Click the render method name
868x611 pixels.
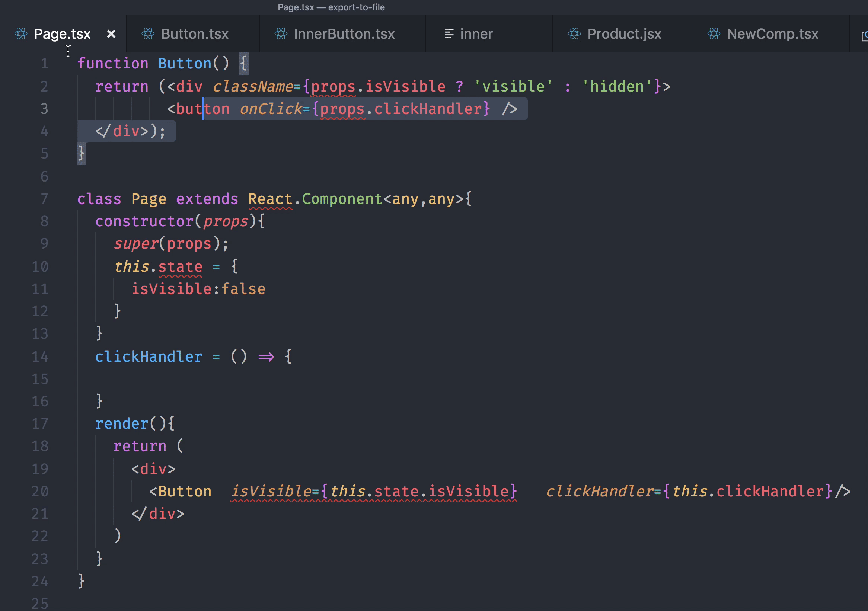coord(121,424)
